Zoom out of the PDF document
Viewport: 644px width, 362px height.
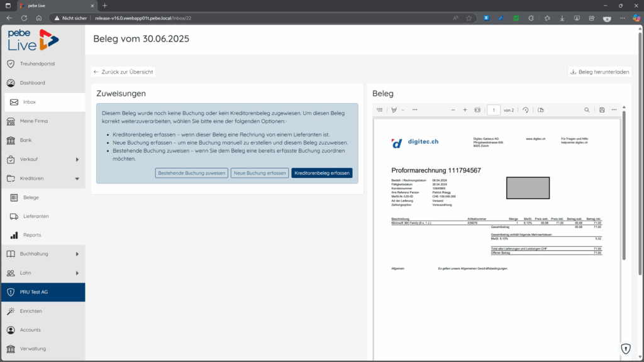click(453, 110)
